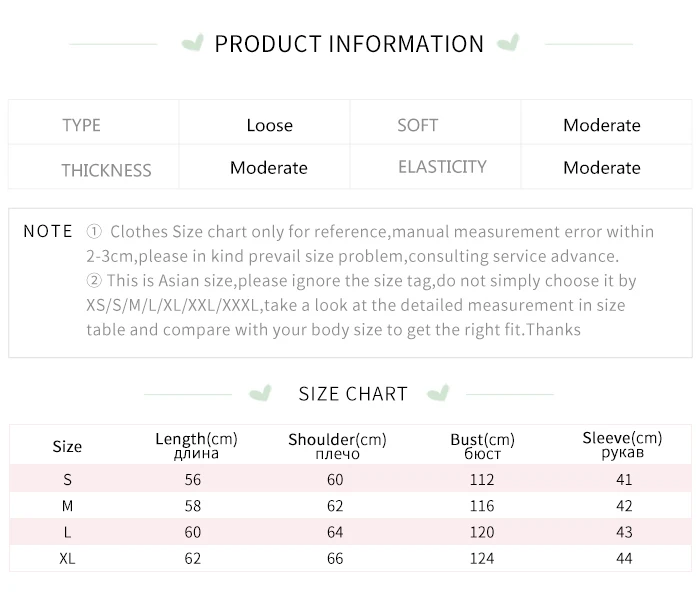
Task: Click the Loose value cell
Action: point(269,125)
